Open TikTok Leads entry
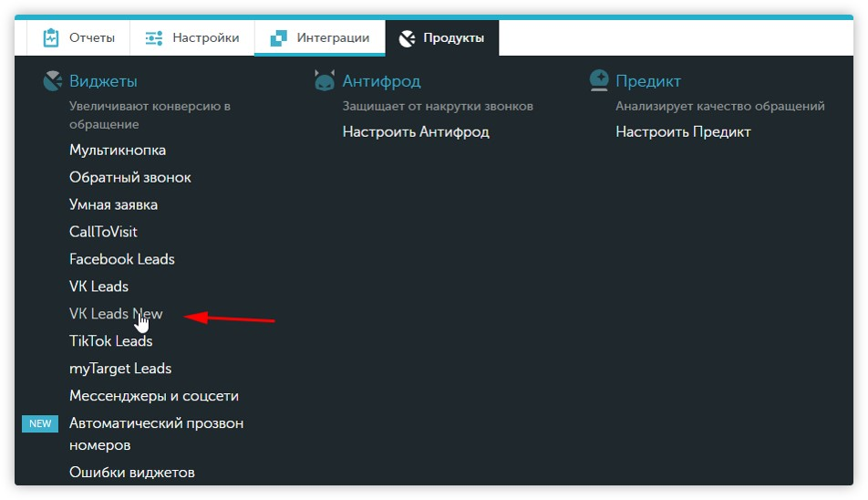 coord(110,340)
